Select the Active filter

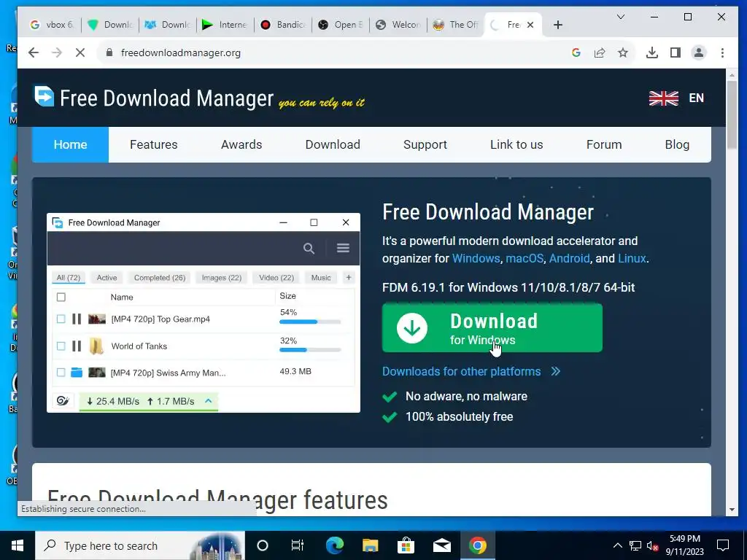coord(107,278)
